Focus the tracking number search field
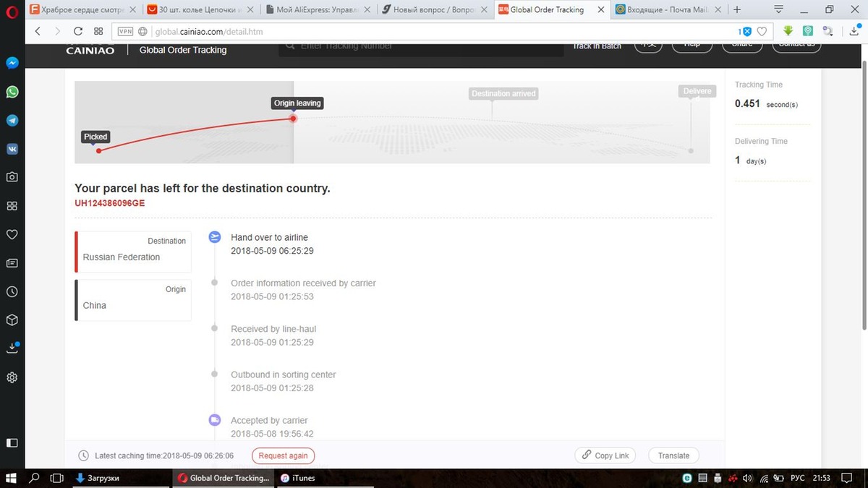This screenshot has height=488, width=868. point(421,47)
